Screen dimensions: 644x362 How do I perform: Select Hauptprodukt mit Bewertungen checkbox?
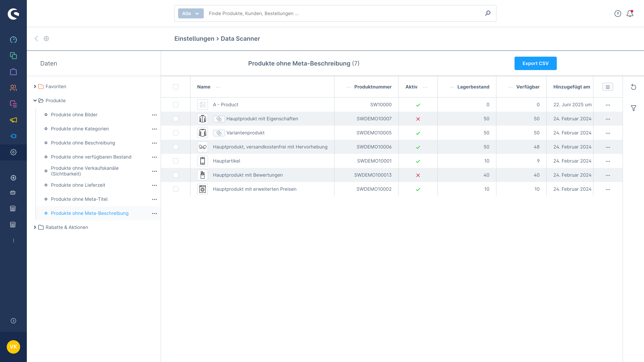[x=176, y=175]
